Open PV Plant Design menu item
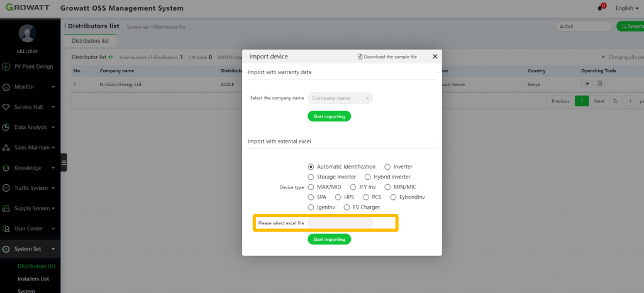Screen dimensions: 644x293 (x=34, y=67)
